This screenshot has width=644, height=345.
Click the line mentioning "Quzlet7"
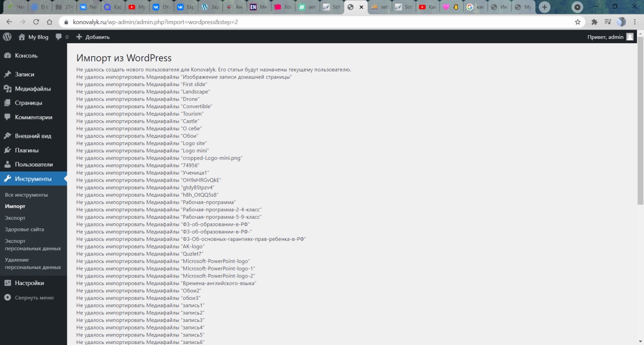pos(141,254)
